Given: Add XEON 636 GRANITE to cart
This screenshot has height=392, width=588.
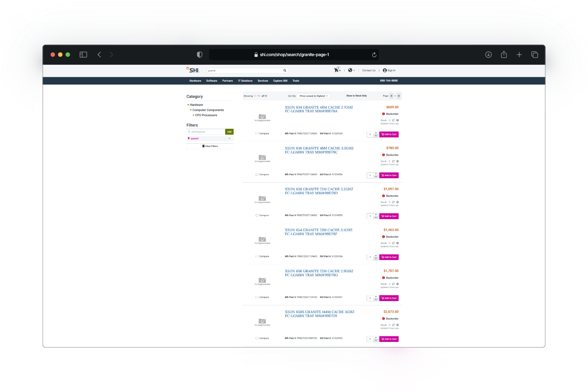Looking at the screenshot, I should pyautogui.click(x=389, y=175).
